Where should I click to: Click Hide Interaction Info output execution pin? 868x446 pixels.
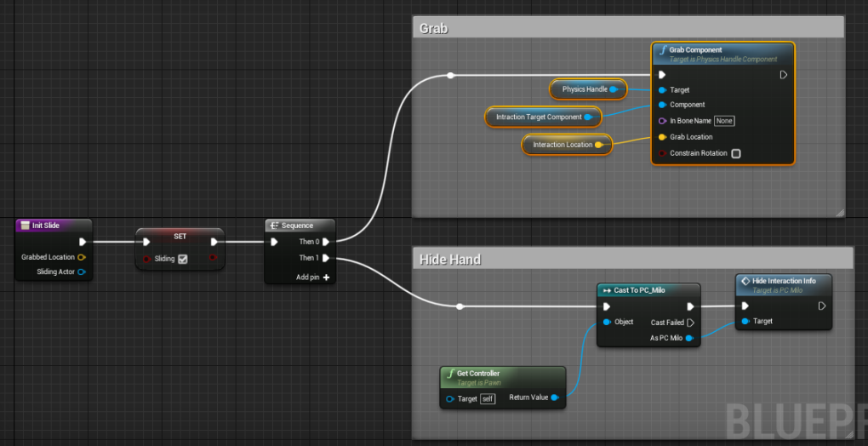click(822, 306)
